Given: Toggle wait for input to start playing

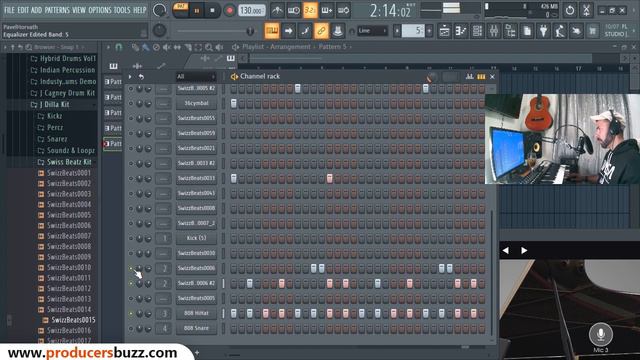Looking at the screenshot, I should (x=293, y=11).
